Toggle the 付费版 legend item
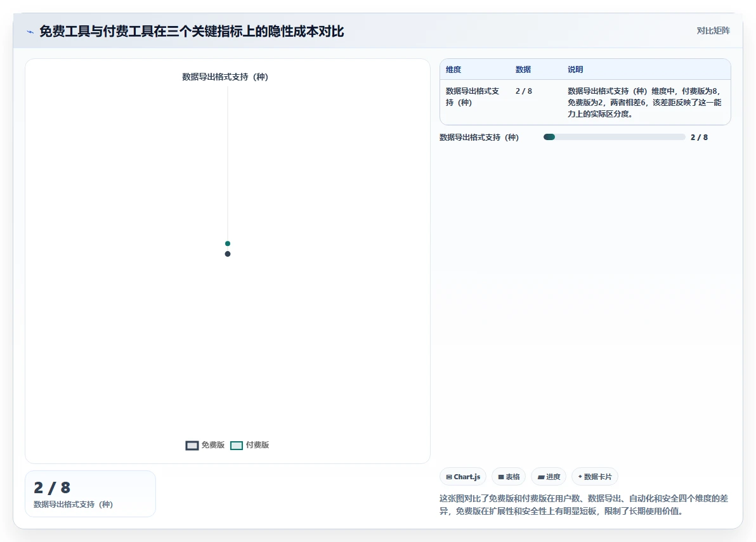Viewport: 756px width, 542px height. [250, 445]
